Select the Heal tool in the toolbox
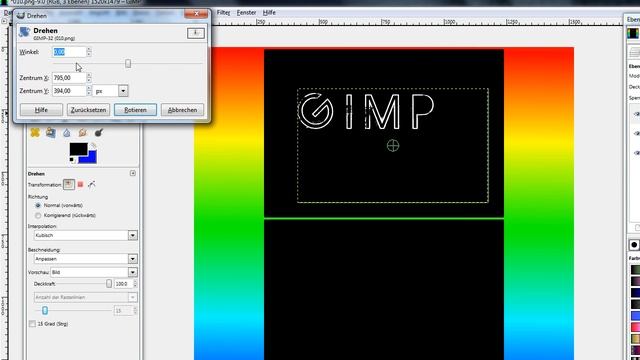Screen dimensions: 640x360 (35, 133)
